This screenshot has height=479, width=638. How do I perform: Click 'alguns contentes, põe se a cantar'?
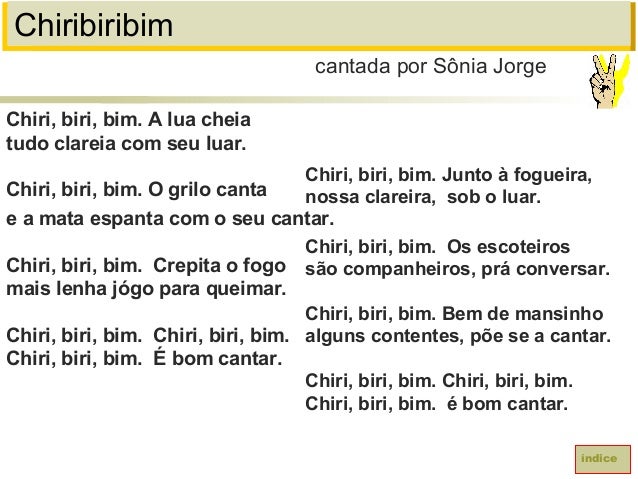[456, 335]
